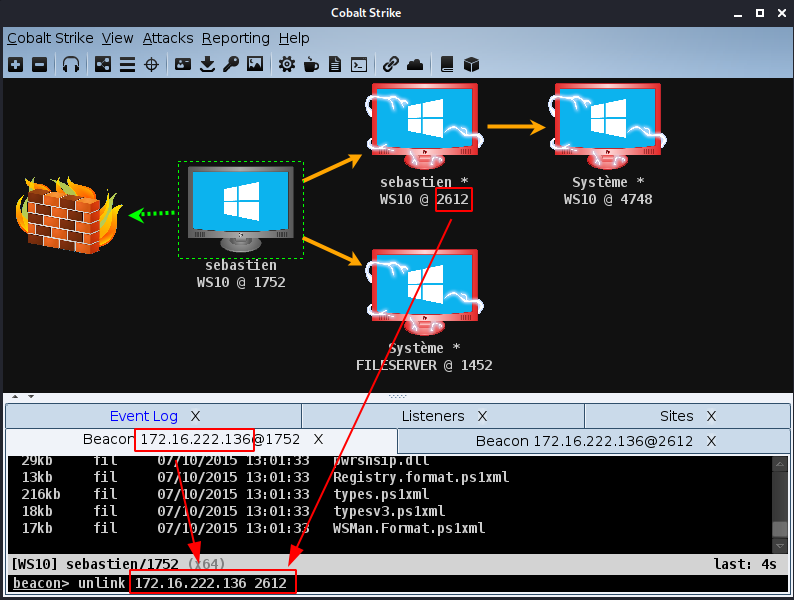Image resolution: width=794 pixels, height=600 pixels.
Task: Click the target crosshair view icon
Action: 152,64
